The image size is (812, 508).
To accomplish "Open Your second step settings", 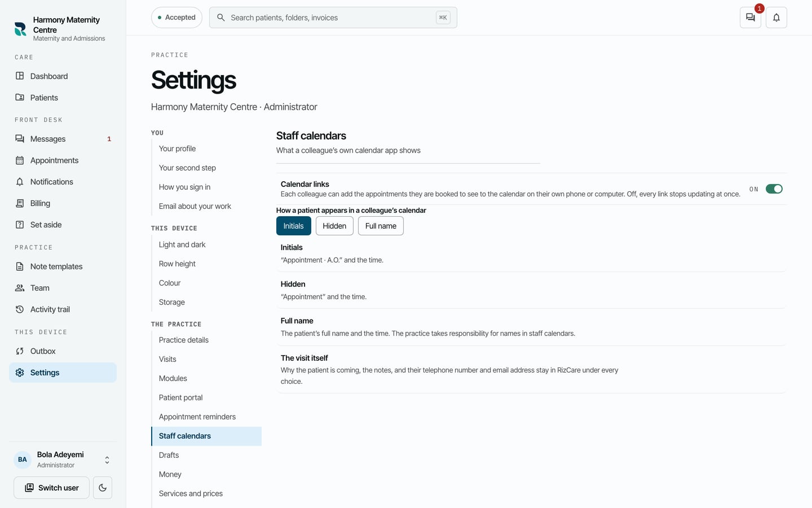I will (206, 168).
